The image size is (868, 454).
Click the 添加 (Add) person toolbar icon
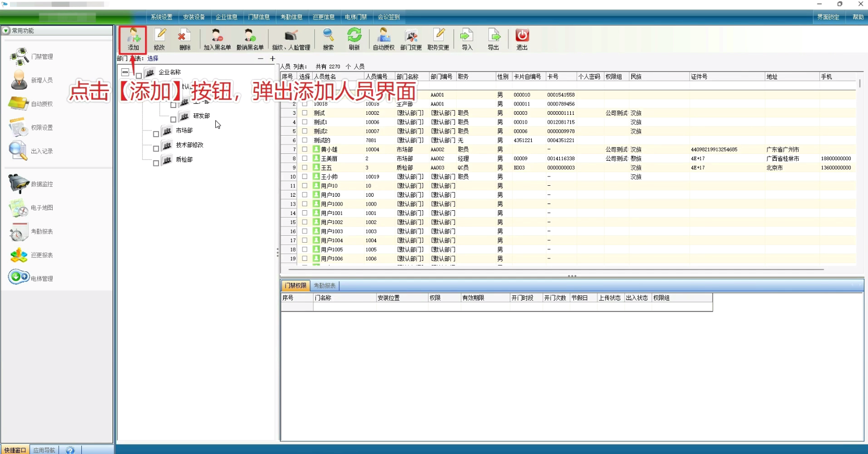133,39
